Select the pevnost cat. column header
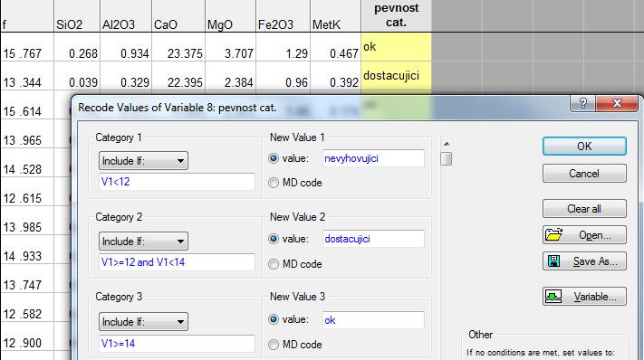 pyautogui.click(x=396, y=15)
